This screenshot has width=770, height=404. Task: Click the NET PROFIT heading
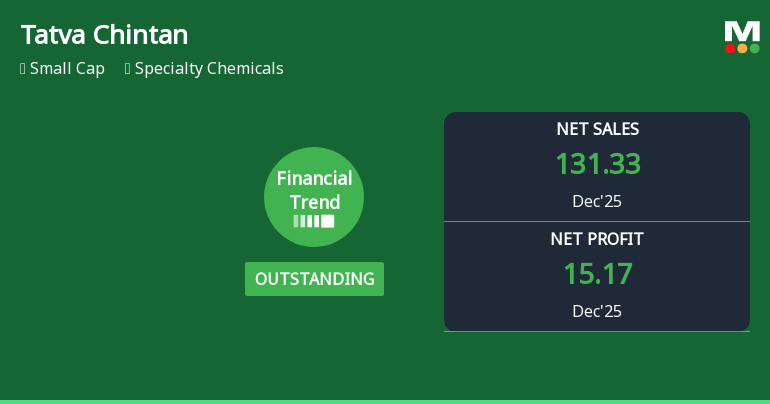coord(597,239)
